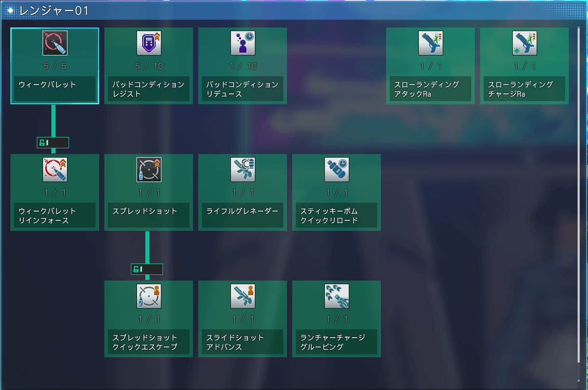Click the ウィークバレットリインフォース skill icon
588x390 pixels.
pos(55,170)
